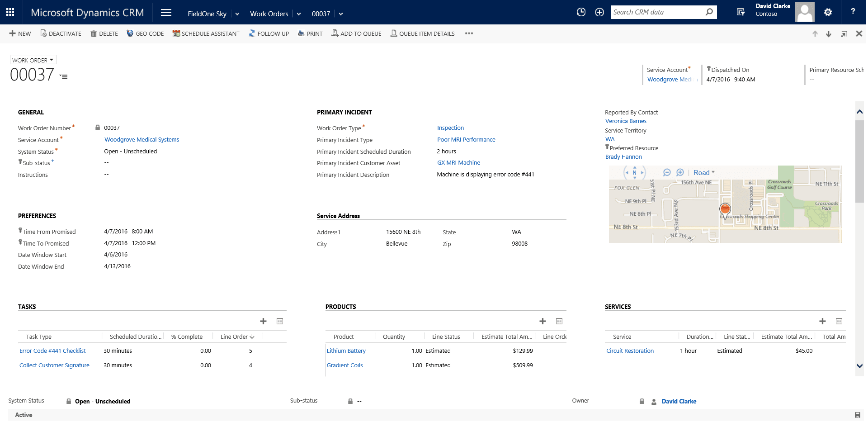Image resolution: width=868 pixels, height=422 pixels.
Task: Click the recently viewed clock icon
Action: click(581, 12)
